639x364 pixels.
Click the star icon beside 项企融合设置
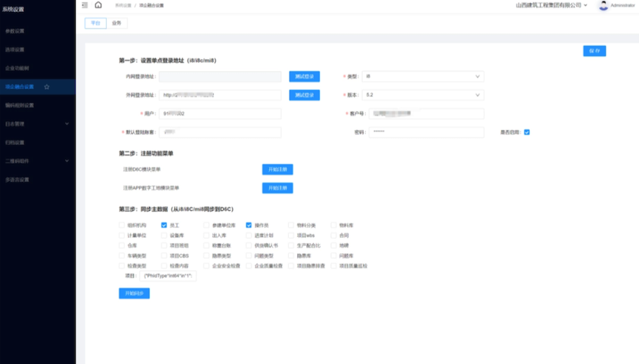[47, 87]
